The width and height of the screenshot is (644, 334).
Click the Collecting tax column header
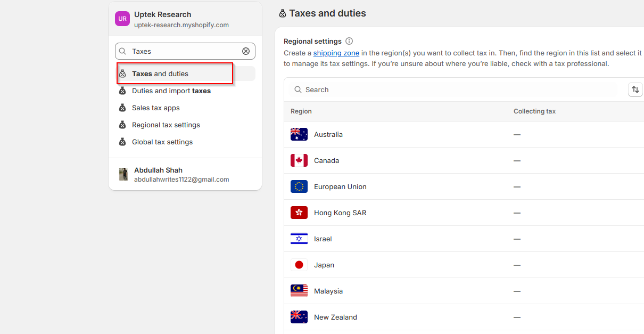point(534,111)
